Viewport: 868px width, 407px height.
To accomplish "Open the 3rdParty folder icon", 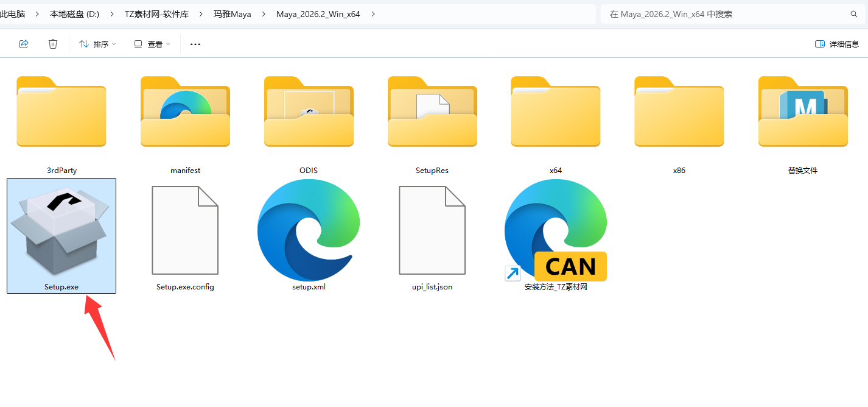I will (x=61, y=111).
